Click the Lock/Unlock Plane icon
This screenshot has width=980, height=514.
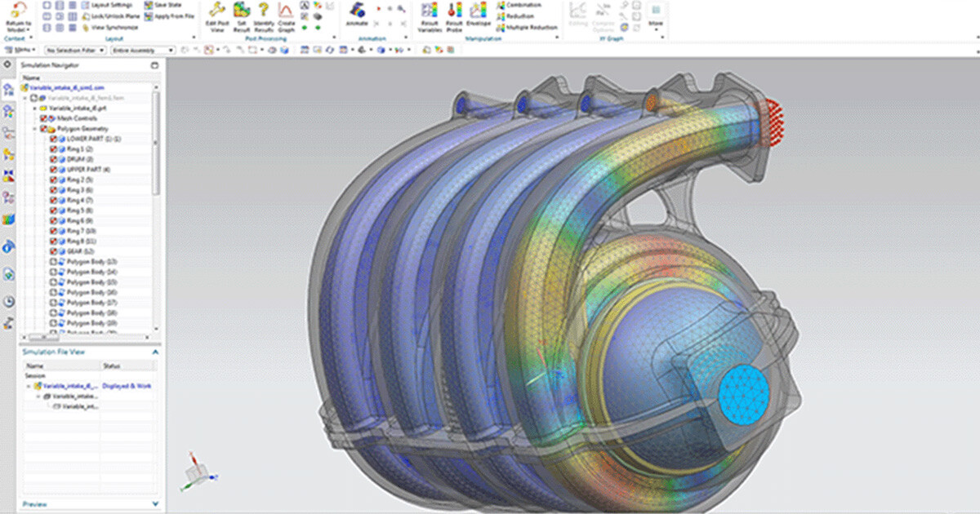tap(87, 16)
